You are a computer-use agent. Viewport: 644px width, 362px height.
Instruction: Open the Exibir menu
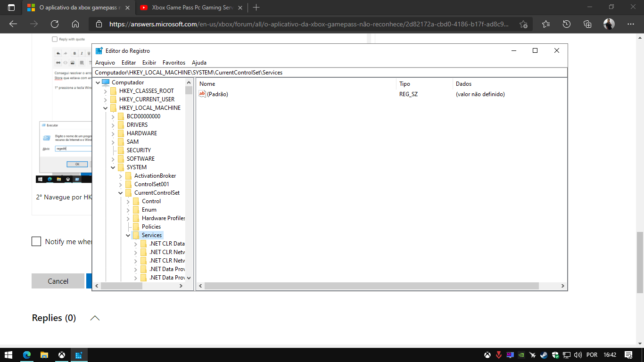tap(149, 63)
